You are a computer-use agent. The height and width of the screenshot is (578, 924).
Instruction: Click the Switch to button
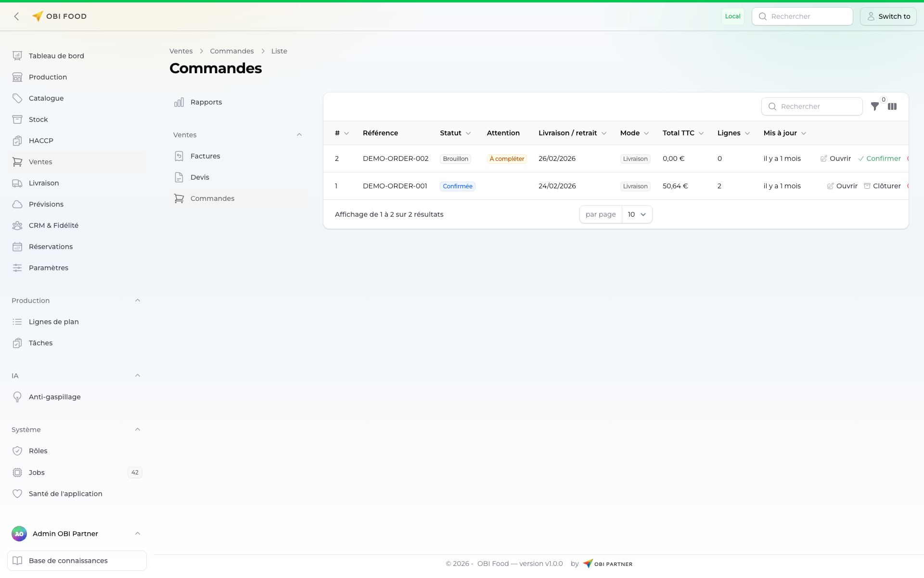point(888,16)
